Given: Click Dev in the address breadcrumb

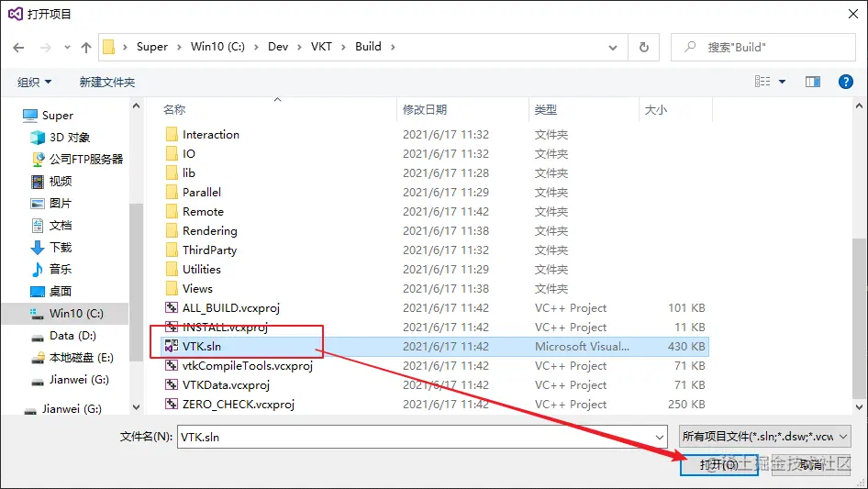Looking at the screenshot, I should tap(278, 47).
